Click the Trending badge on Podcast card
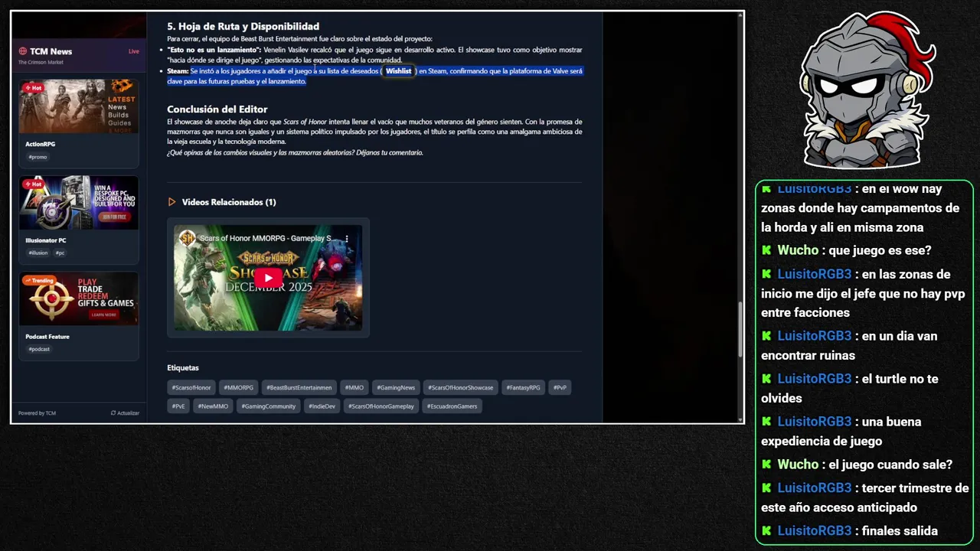980x551 pixels. click(39, 281)
